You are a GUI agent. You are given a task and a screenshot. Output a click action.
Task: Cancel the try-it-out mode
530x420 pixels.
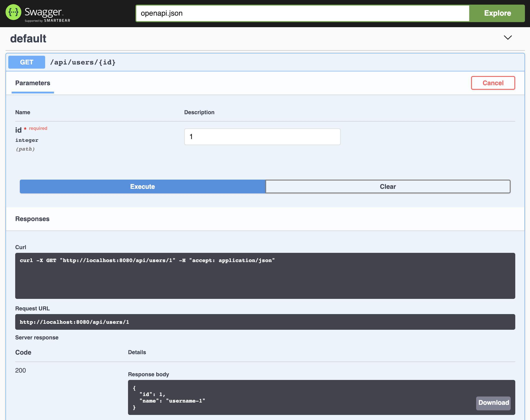tap(493, 83)
